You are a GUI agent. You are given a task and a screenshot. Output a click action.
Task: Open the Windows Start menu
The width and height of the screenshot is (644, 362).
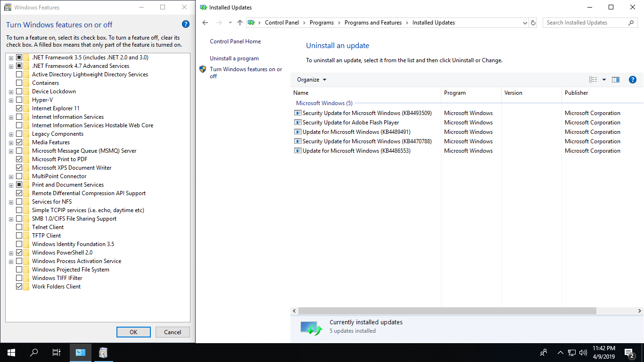coord(11,353)
